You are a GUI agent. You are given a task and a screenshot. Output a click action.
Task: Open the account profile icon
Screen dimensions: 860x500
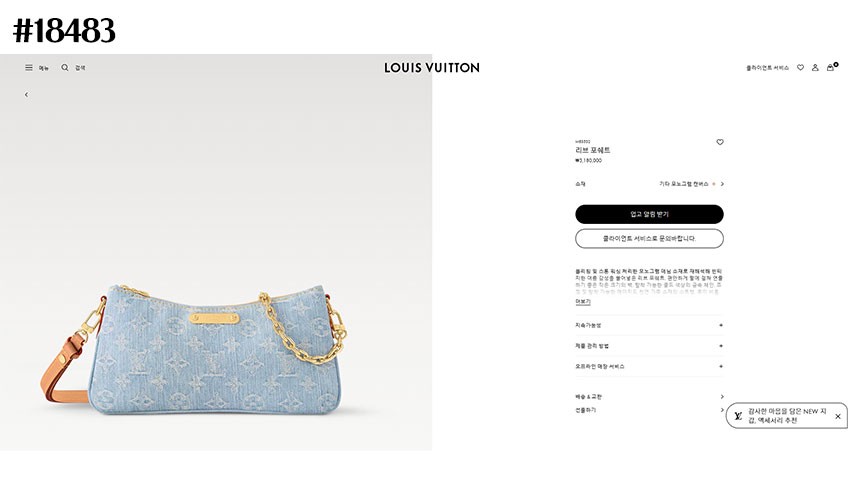pos(815,67)
